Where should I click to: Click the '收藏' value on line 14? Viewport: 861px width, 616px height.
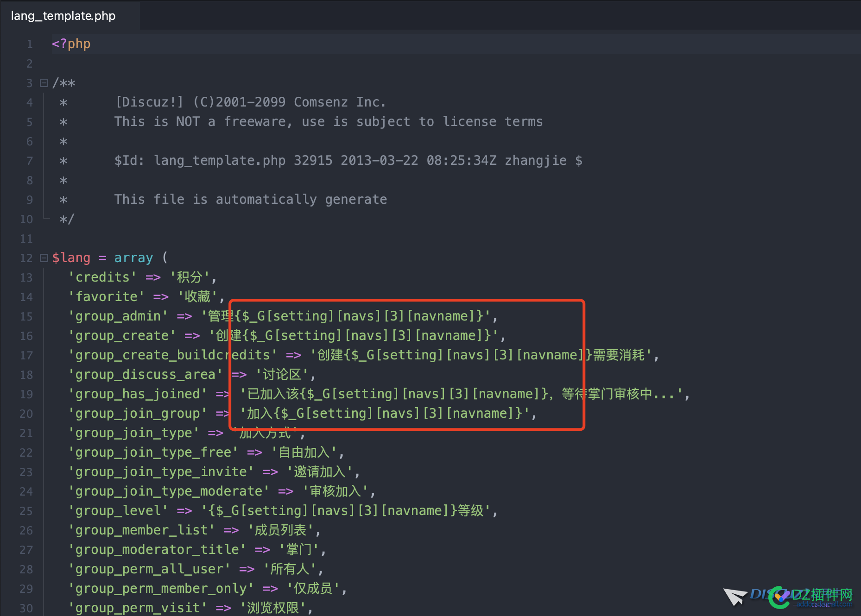(197, 296)
